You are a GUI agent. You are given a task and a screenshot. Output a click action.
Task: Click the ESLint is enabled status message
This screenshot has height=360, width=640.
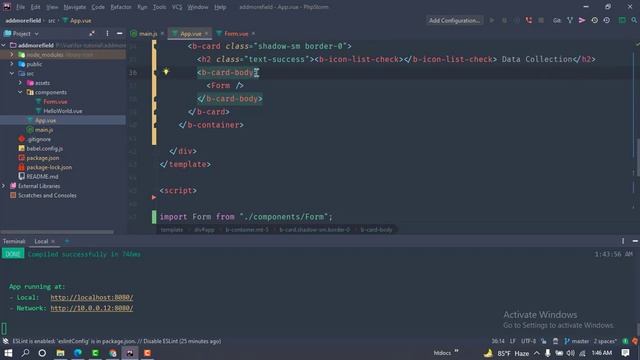[x=116, y=341]
